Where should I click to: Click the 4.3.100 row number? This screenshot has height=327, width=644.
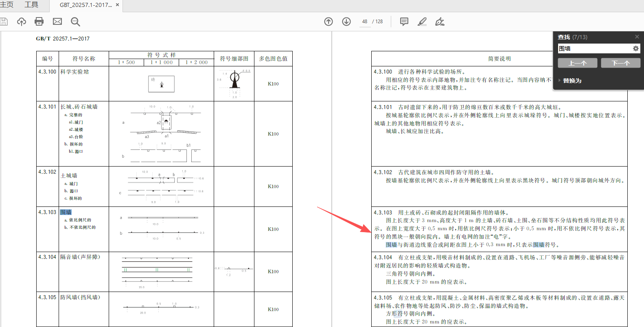pyautogui.click(x=47, y=72)
